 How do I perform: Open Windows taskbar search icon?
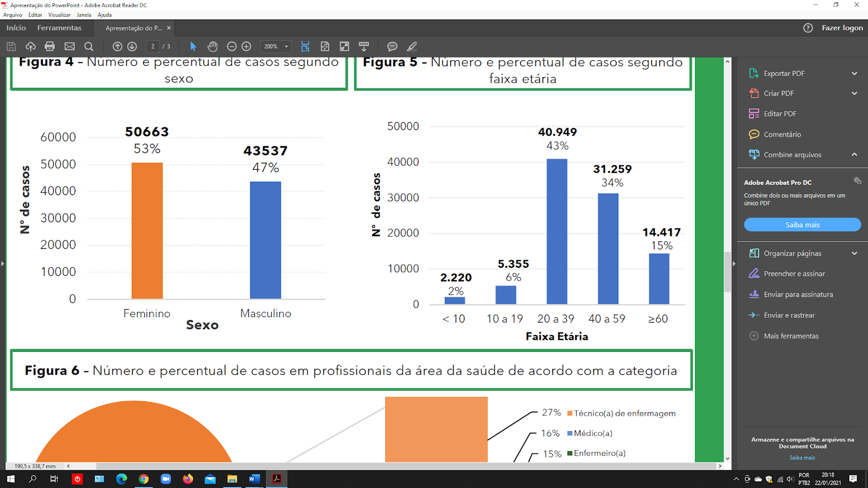(x=33, y=479)
